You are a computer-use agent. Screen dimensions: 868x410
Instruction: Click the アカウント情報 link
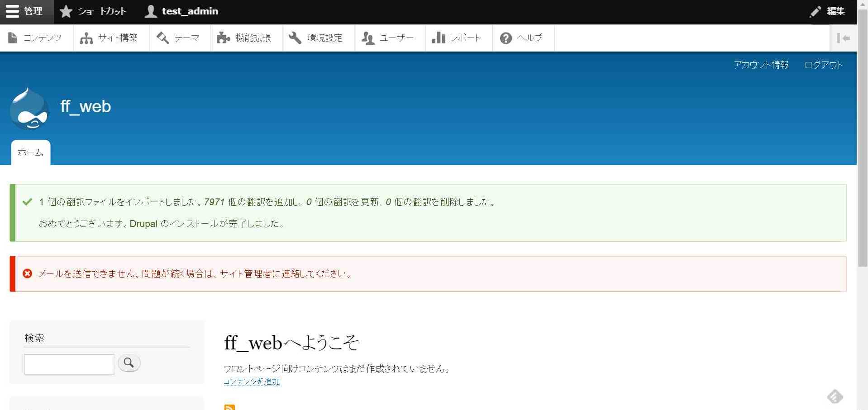click(761, 65)
